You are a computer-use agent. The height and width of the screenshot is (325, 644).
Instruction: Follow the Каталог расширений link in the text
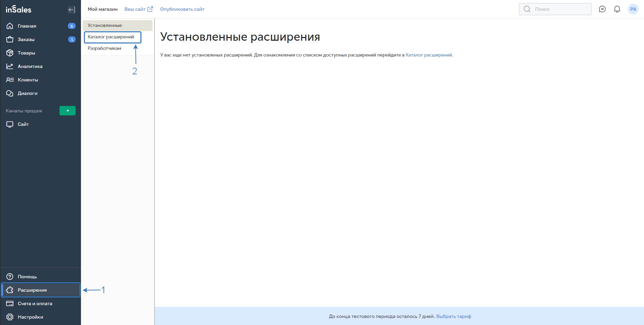pyautogui.click(x=429, y=55)
